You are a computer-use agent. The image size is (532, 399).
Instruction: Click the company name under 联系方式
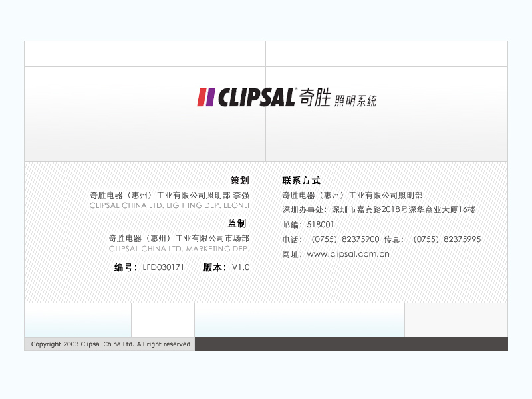click(352, 196)
